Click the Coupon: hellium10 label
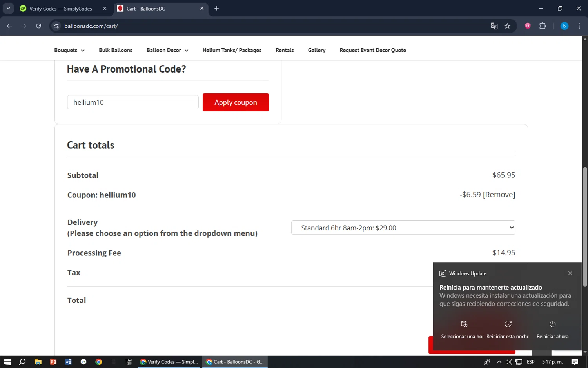 click(102, 195)
